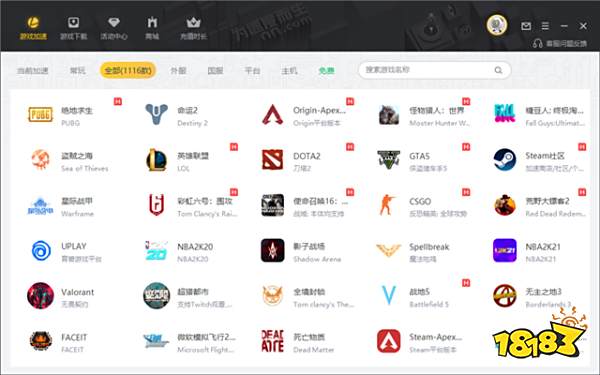
Task: Open the hamburger menu icon in the title bar
Action: click(545, 26)
